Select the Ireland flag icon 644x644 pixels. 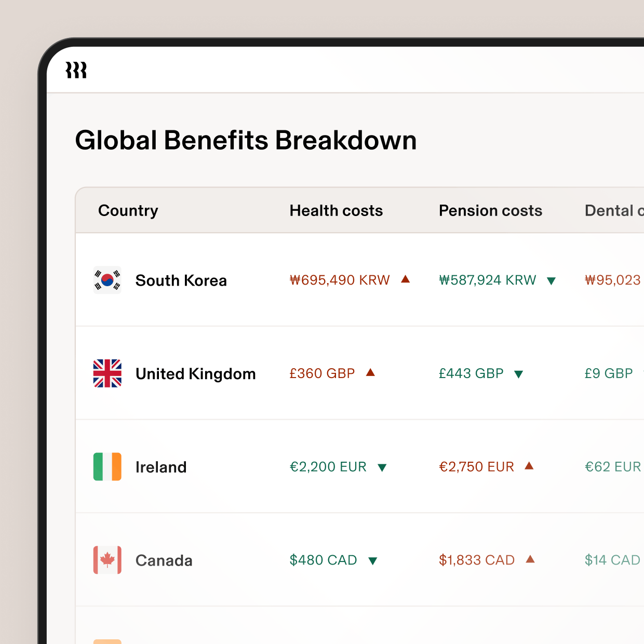coord(107,467)
